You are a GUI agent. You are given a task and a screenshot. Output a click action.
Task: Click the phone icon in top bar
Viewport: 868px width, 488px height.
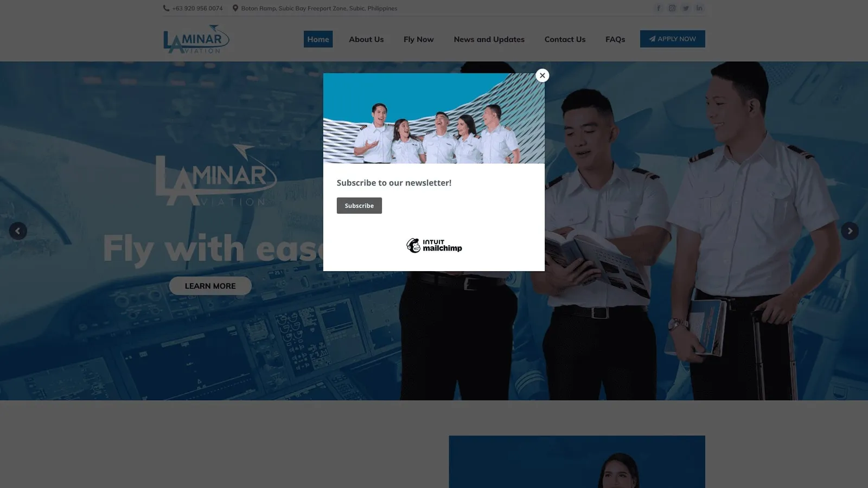point(166,8)
